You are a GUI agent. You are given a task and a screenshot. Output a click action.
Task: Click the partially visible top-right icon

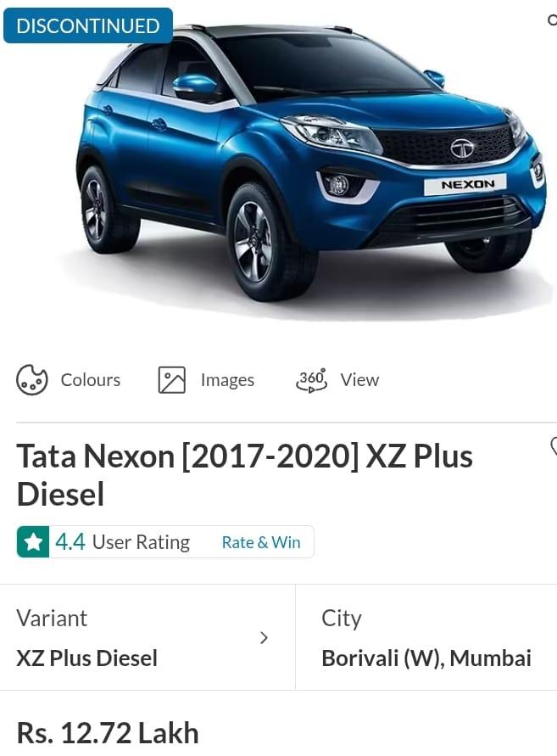552,20
